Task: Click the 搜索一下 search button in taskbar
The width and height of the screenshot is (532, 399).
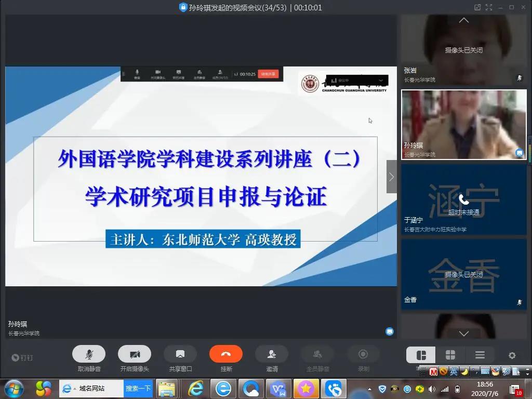Action: [x=138, y=388]
